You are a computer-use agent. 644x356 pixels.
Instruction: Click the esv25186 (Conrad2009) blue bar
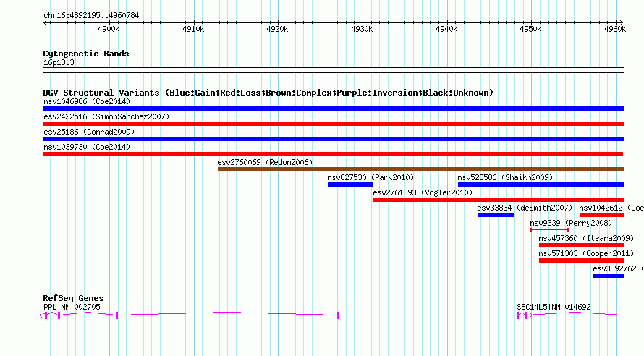pyautogui.click(x=333, y=139)
